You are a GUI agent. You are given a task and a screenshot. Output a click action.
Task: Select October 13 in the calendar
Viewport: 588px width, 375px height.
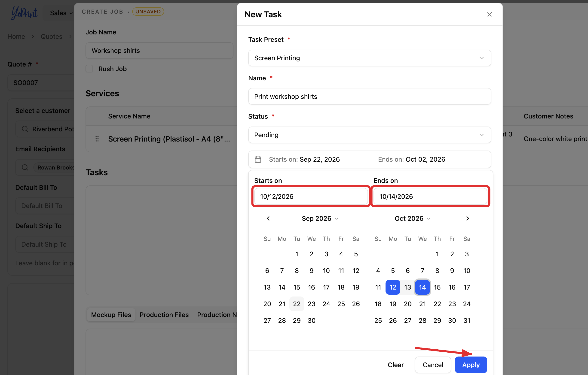pyautogui.click(x=407, y=287)
